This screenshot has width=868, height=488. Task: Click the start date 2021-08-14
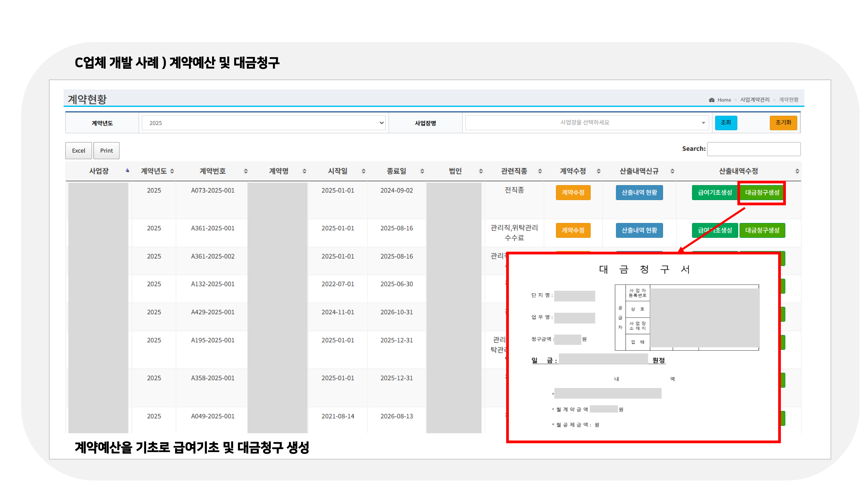tap(338, 416)
